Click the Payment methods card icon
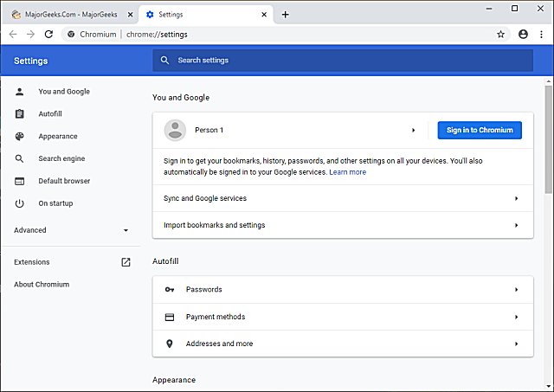Screen dimensions: 554x392 [170, 317]
